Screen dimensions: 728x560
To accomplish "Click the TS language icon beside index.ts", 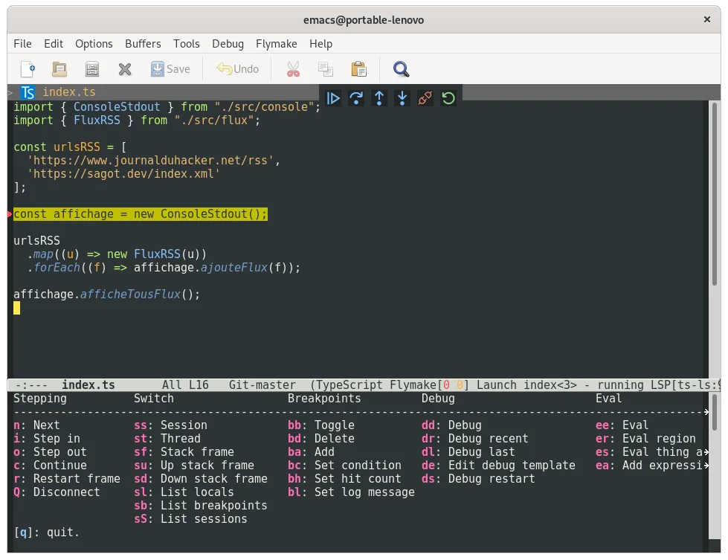I will pyautogui.click(x=27, y=92).
